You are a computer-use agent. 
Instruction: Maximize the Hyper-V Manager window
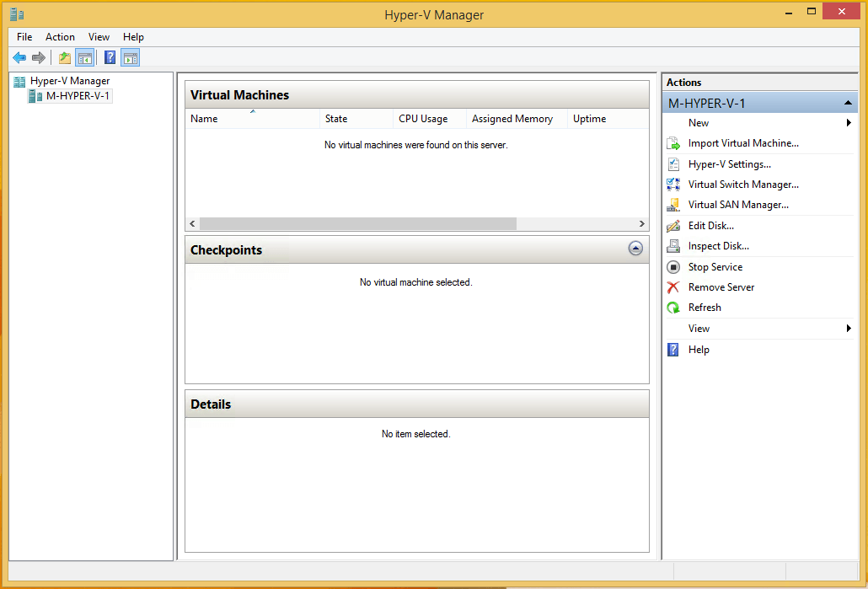[812, 12]
